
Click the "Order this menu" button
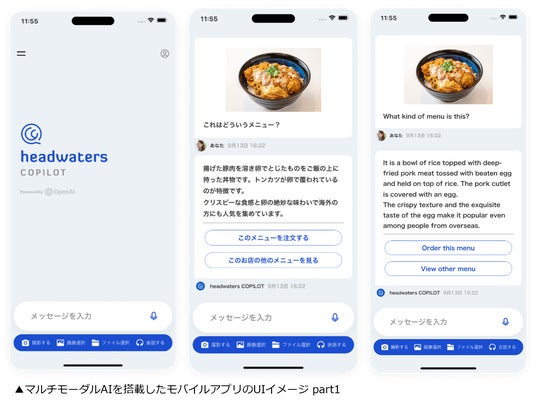tap(448, 248)
